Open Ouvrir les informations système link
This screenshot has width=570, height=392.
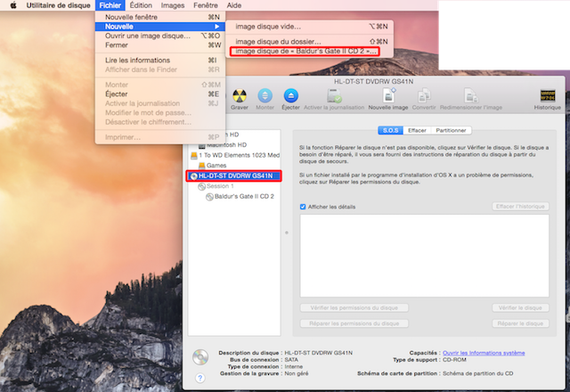[x=484, y=353]
